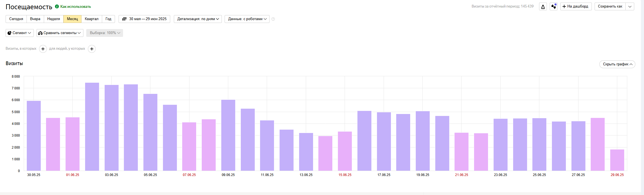Select the Квартал period
The height and width of the screenshot is (195, 644).
pyautogui.click(x=92, y=19)
